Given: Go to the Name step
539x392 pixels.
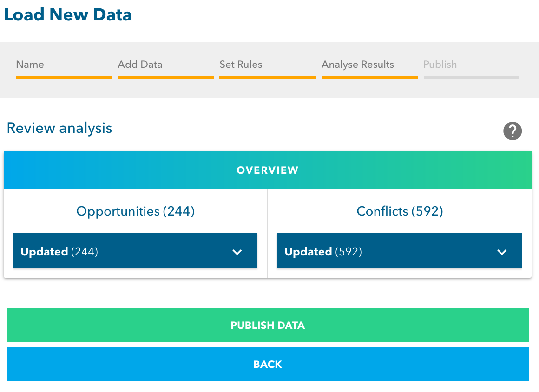Looking at the screenshot, I should (x=64, y=68).
